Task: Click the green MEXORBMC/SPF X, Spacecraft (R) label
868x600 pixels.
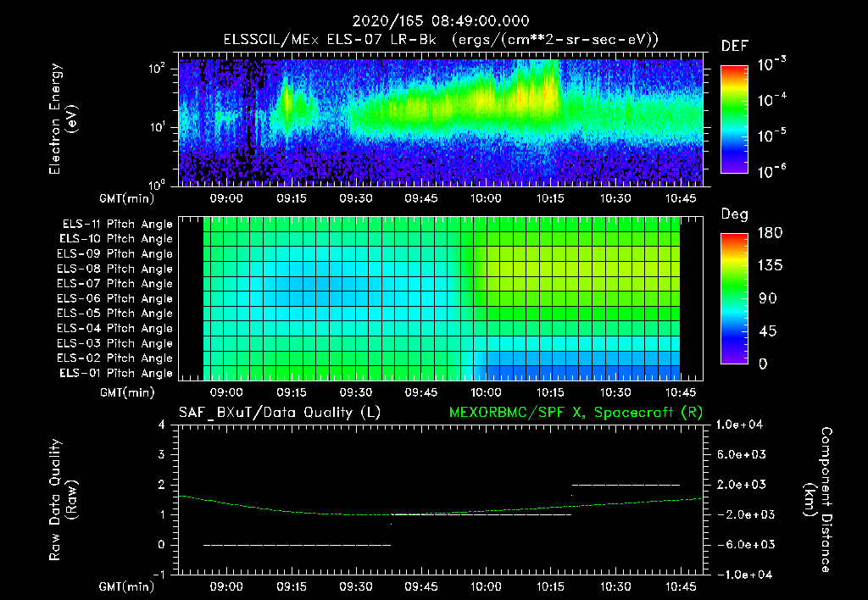Action: click(576, 413)
